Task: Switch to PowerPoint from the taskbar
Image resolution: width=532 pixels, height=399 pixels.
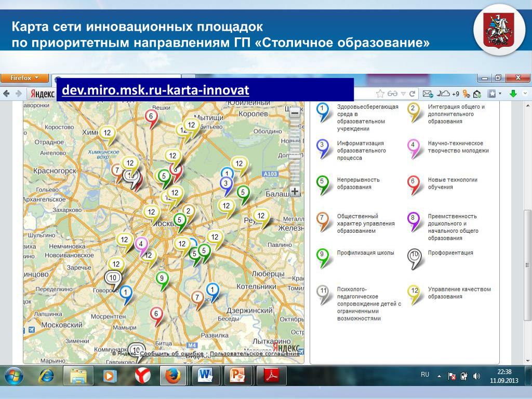Action: click(237, 376)
